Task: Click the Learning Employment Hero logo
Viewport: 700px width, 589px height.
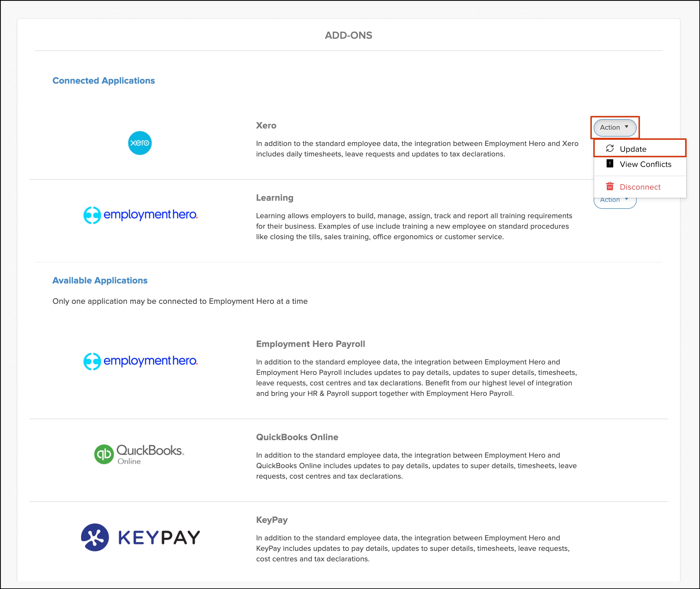Action: click(140, 215)
